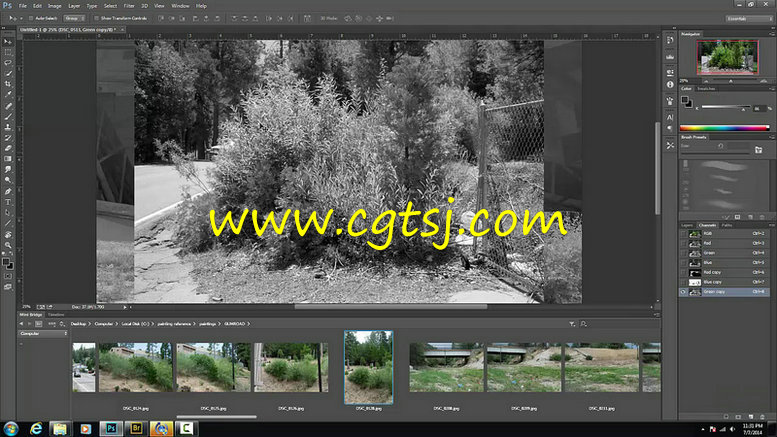
Task: Open folder icon in Brush Presets panel
Action: click(x=758, y=150)
